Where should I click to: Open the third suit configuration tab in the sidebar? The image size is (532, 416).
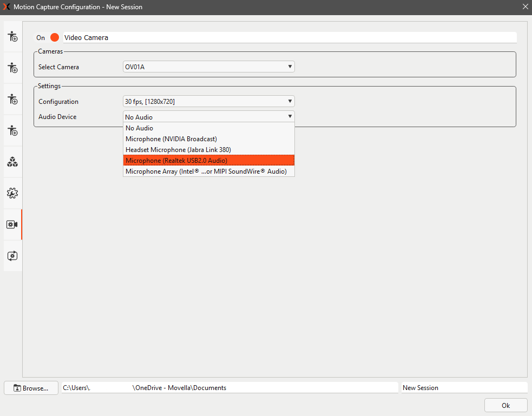12,100
